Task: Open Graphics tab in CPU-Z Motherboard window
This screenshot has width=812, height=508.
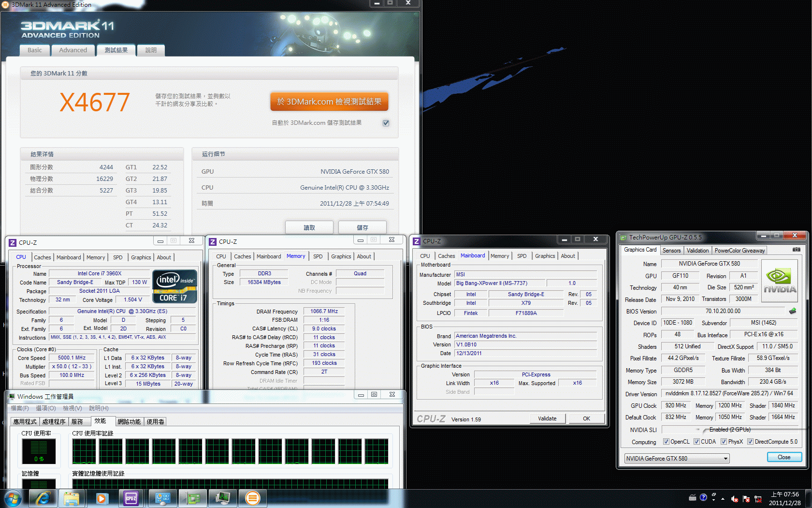Action: coord(545,256)
